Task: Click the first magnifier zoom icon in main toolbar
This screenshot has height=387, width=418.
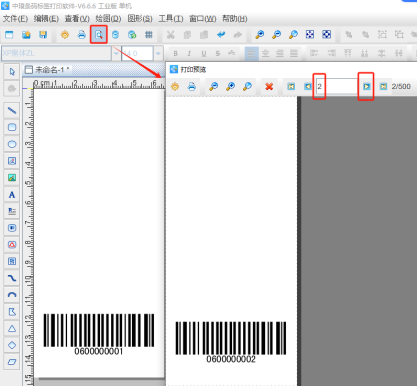Action: [x=260, y=34]
